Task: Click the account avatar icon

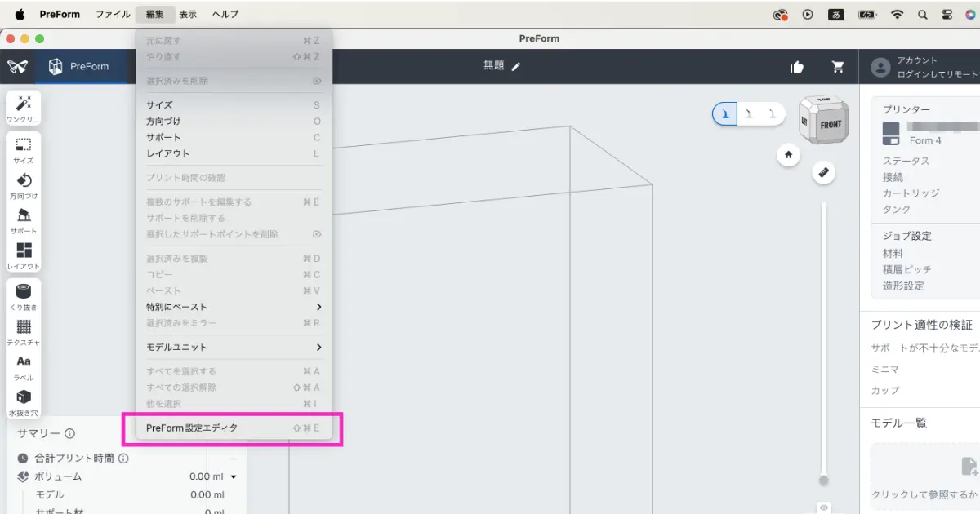Action: pos(880,67)
